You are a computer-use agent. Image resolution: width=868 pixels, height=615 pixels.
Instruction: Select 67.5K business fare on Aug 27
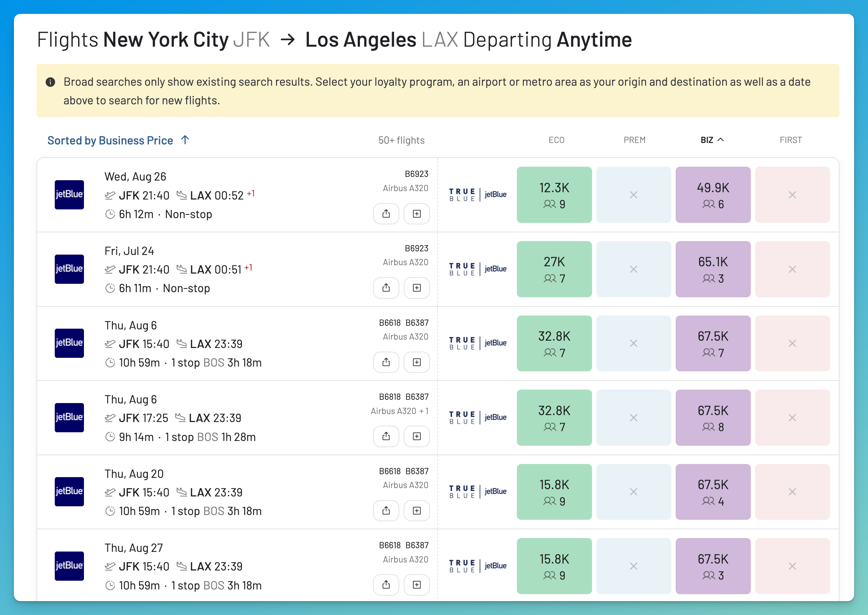713,566
